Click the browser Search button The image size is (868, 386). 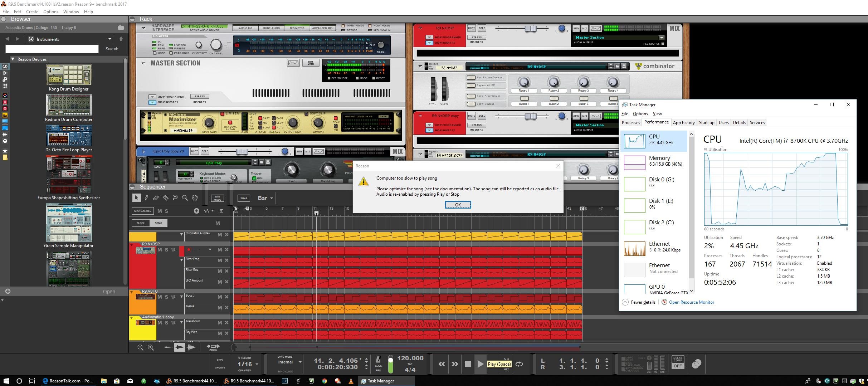[x=112, y=49]
